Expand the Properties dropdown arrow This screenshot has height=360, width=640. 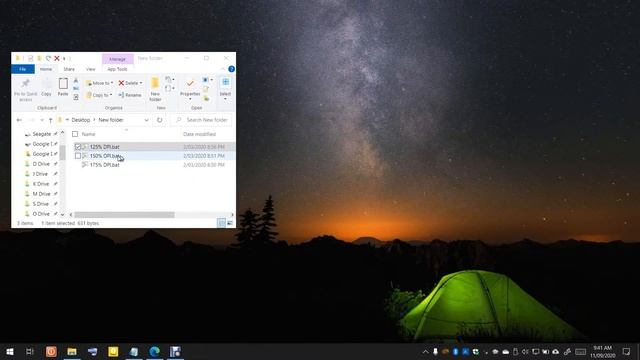[x=190, y=99]
